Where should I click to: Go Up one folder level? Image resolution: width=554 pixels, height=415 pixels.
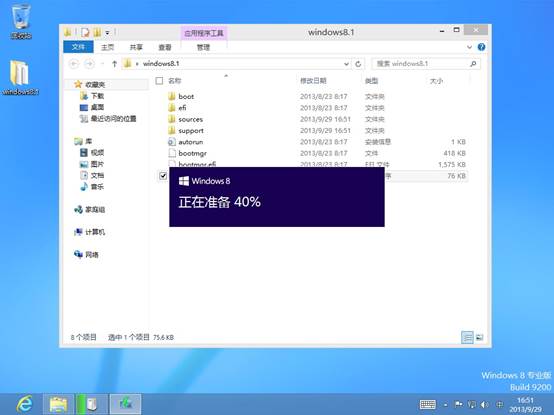click(x=114, y=64)
